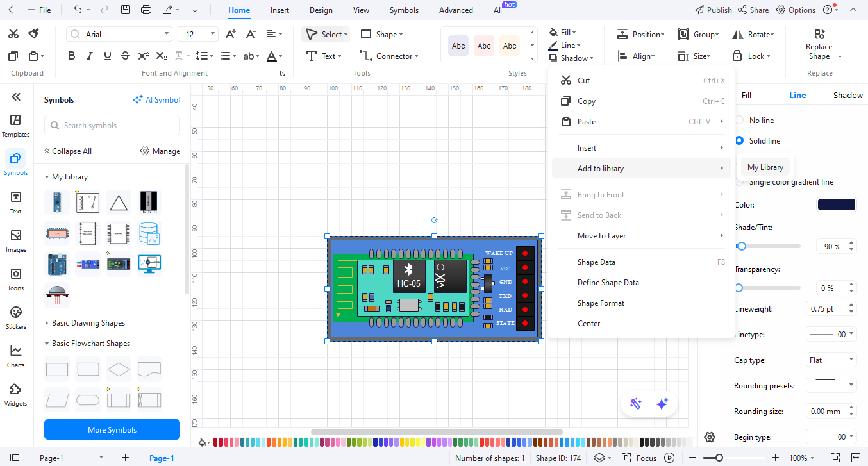Viewport: 868px width, 466px height.
Task: Open the Widgets panel in sidebar
Action: click(16, 395)
